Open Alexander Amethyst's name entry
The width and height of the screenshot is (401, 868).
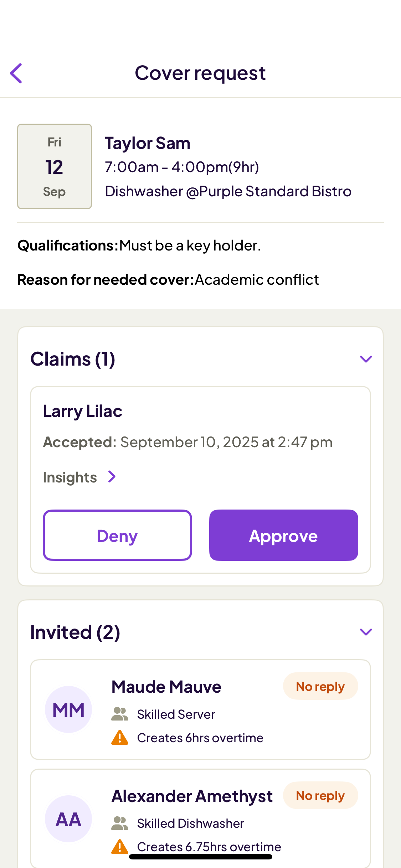(192, 796)
